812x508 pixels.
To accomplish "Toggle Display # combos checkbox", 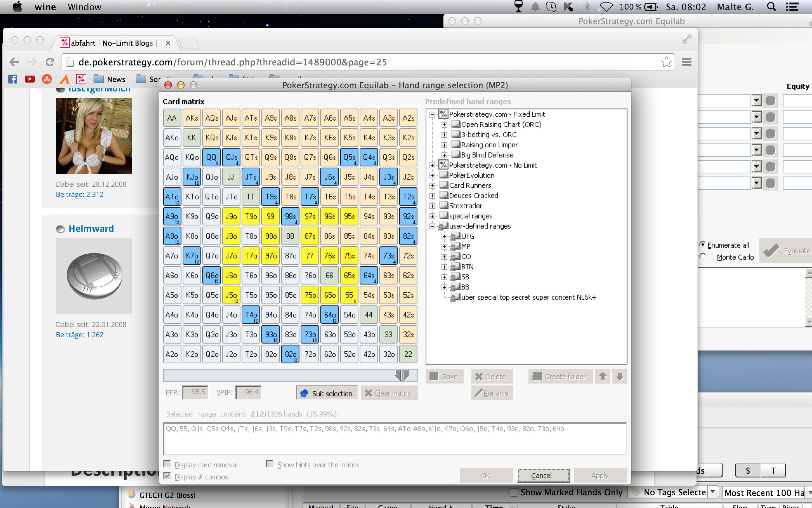I will pyautogui.click(x=167, y=476).
